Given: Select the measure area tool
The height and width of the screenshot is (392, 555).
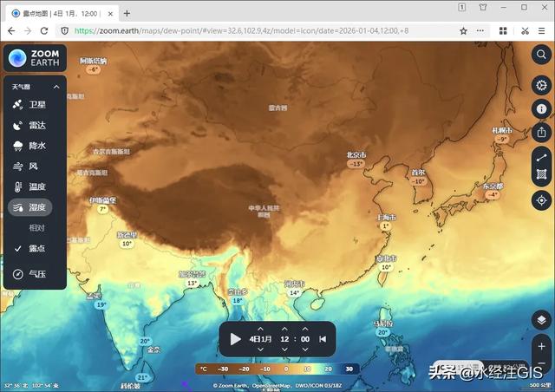Looking at the screenshot, I should pyautogui.click(x=541, y=174).
